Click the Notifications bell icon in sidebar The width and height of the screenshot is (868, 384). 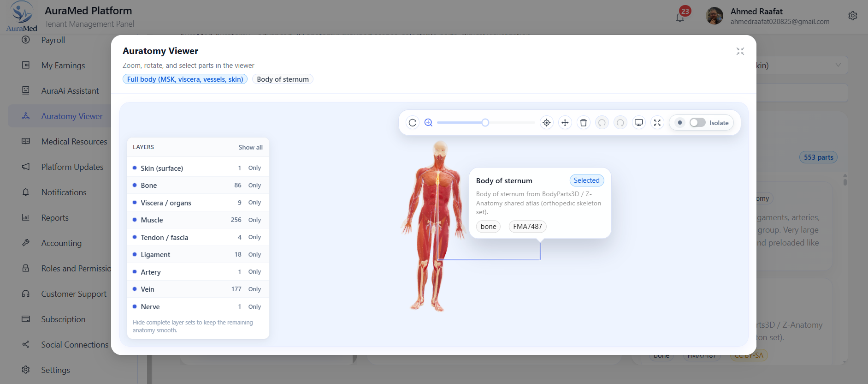(26, 192)
